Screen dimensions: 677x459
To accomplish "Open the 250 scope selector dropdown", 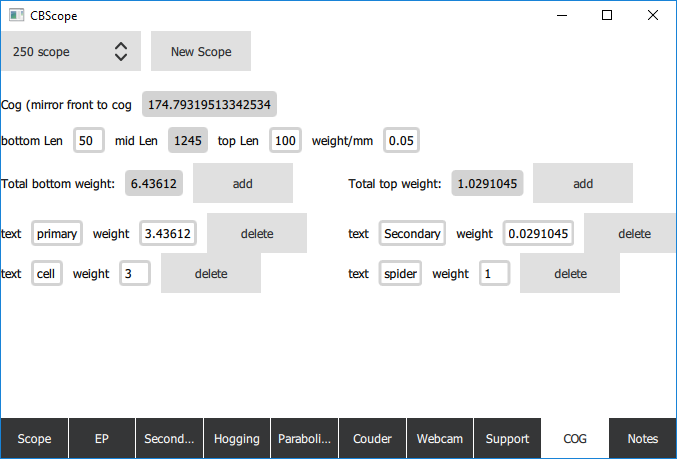I will click(71, 51).
